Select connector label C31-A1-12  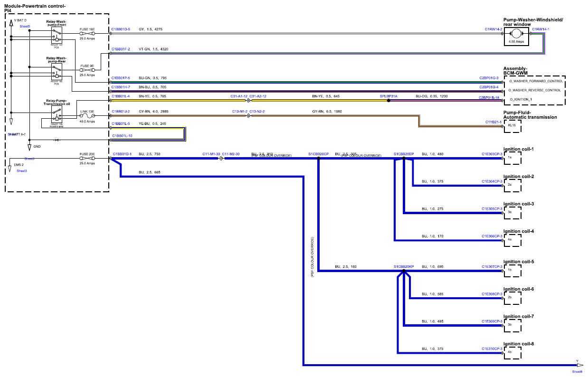pos(239,96)
